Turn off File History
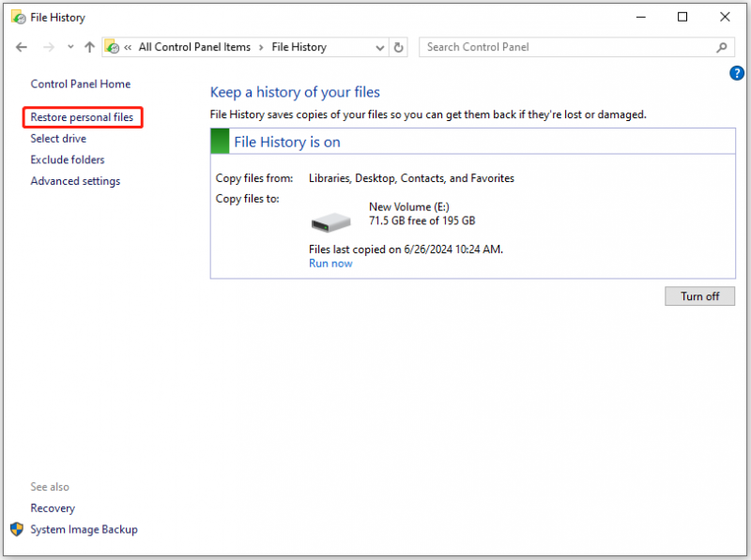The width and height of the screenshot is (751, 560). [699, 296]
